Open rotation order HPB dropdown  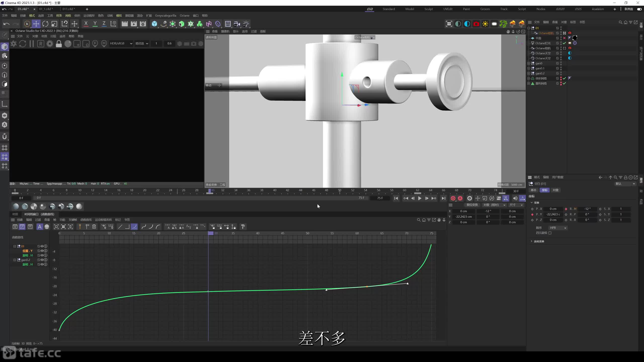(558, 228)
